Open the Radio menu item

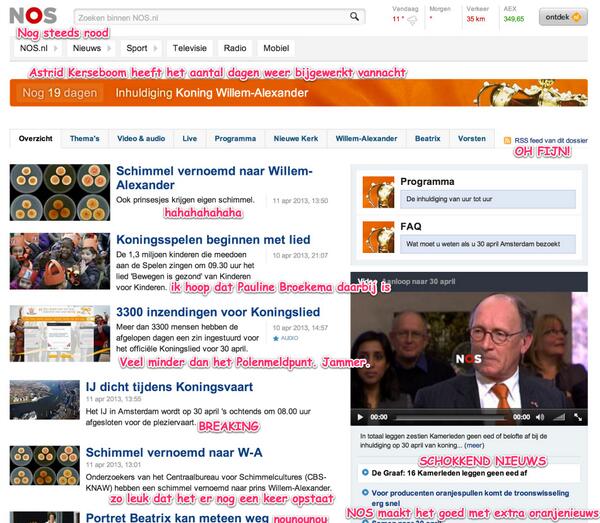(235, 48)
